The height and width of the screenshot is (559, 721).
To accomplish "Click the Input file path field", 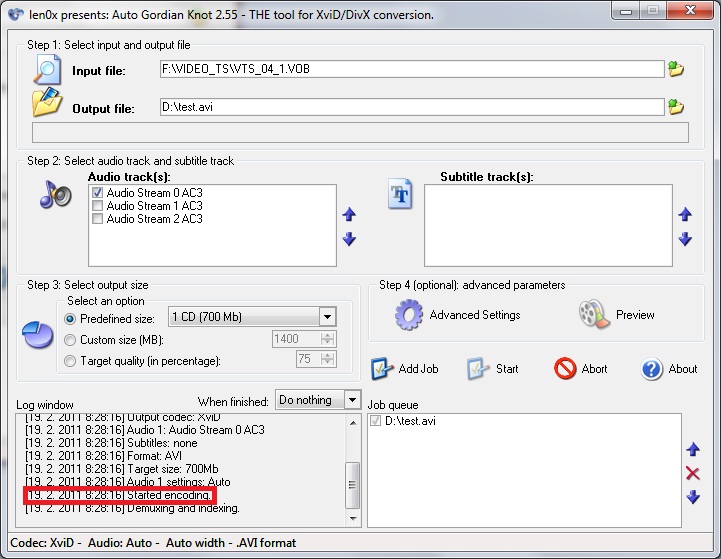I will pos(412,69).
